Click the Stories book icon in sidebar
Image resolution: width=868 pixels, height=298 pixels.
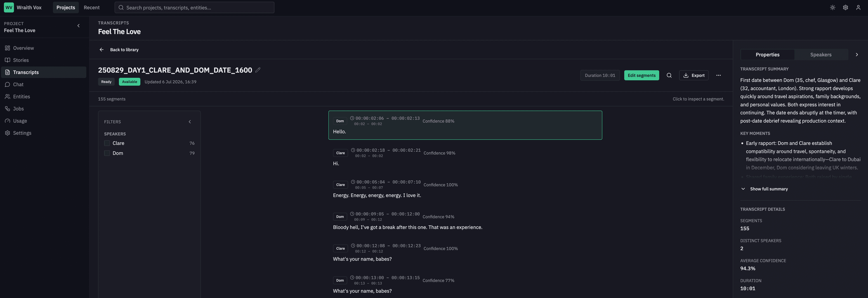click(7, 60)
